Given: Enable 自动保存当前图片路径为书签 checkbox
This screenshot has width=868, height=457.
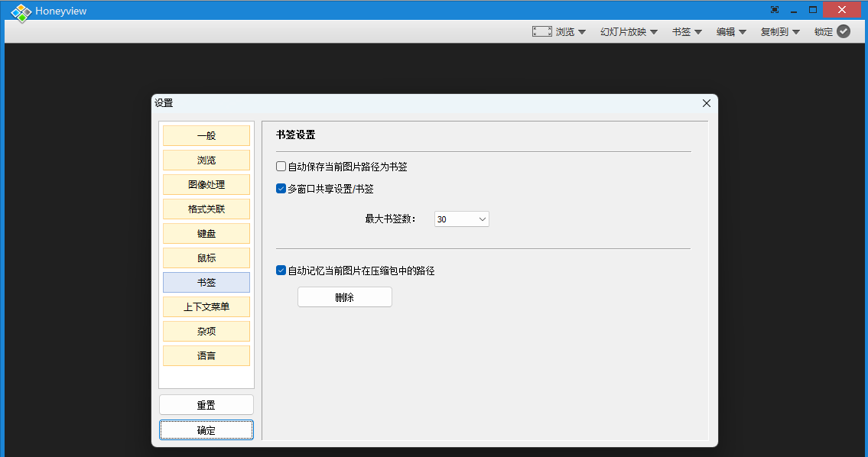Looking at the screenshot, I should [281, 166].
